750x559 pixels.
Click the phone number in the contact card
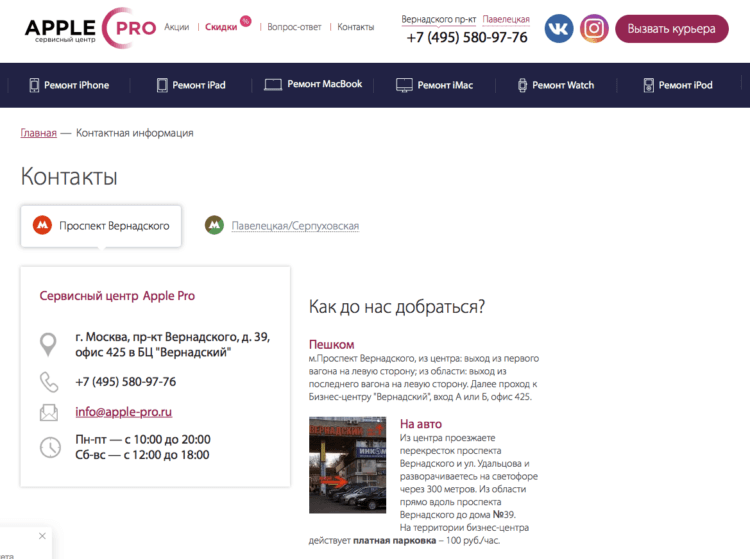coord(125,382)
